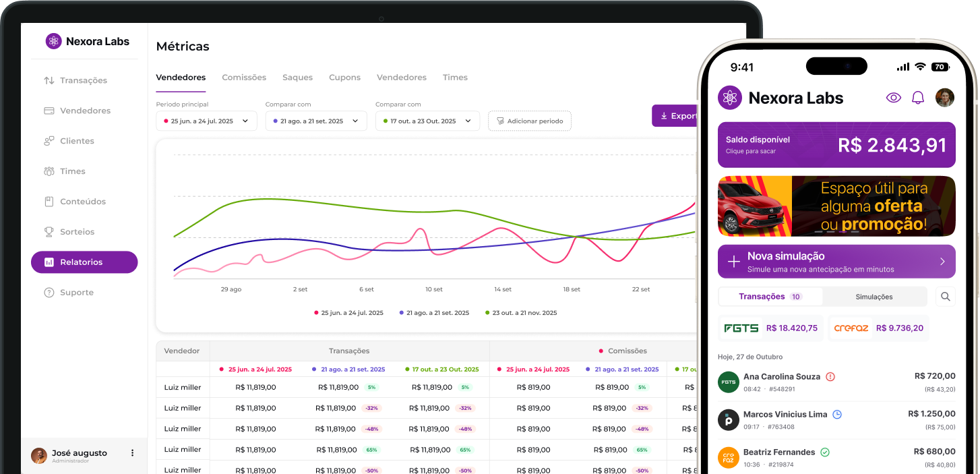This screenshot has width=980, height=474.
Task: Open the R$ 680,00 transaction amount
Action: [x=935, y=452]
